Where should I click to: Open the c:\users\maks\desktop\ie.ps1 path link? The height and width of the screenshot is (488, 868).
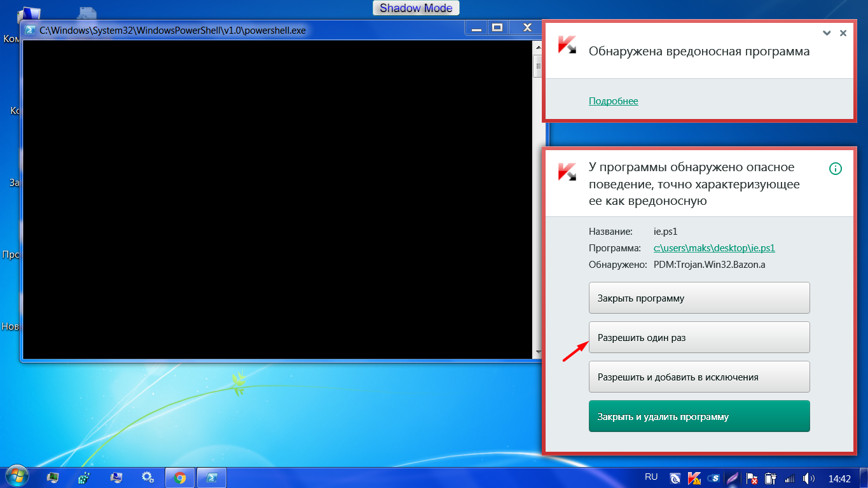[x=714, y=248]
